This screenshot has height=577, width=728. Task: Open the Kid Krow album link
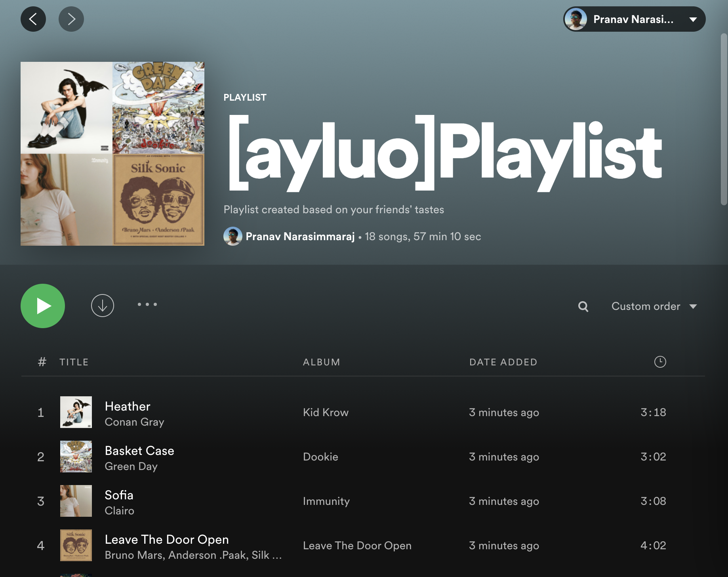[326, 413]
